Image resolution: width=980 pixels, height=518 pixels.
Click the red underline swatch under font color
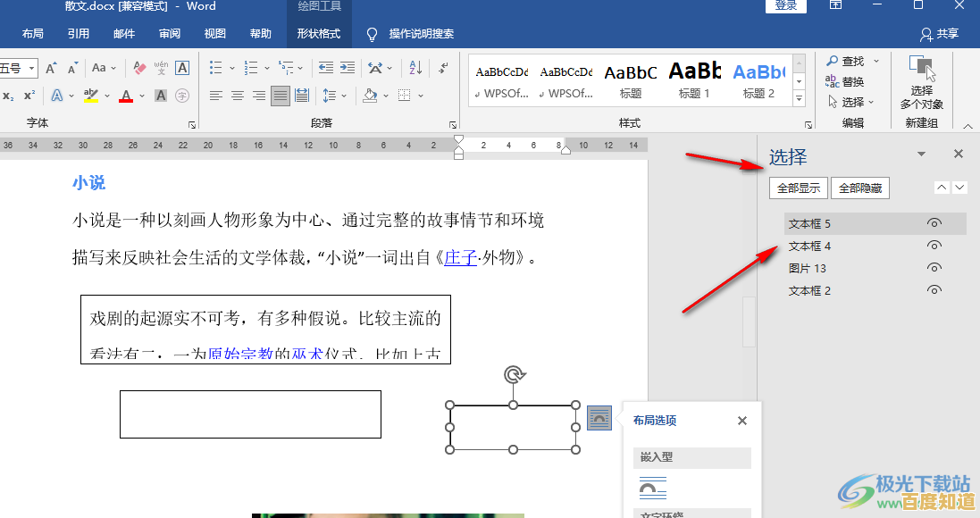tap(126, 100)
